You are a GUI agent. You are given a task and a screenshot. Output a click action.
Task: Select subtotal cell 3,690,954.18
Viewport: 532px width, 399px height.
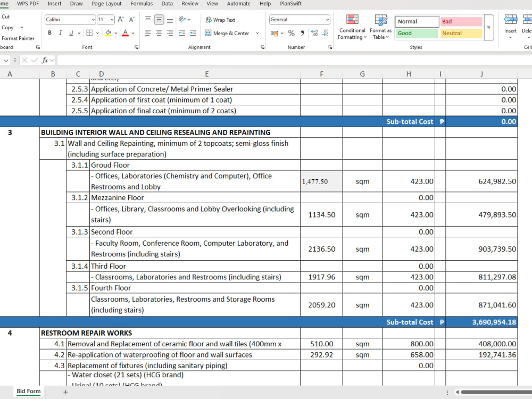coord(481,322)
